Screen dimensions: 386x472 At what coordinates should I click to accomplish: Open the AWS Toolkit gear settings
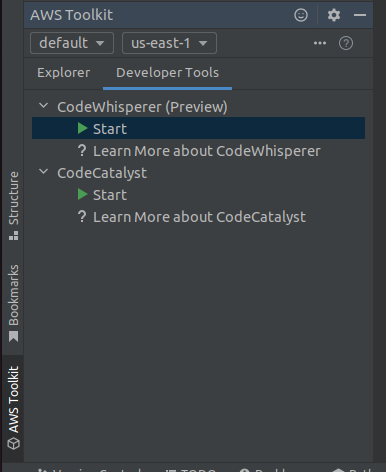coord(334,15)
